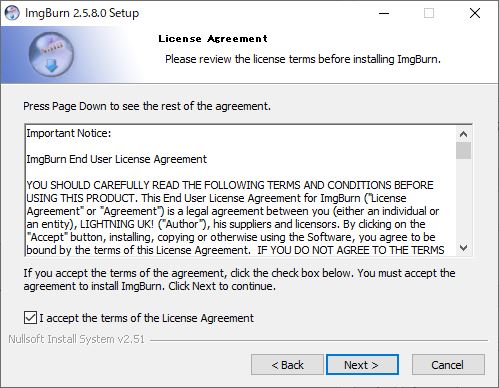Click inside the license agreement text box
This screenshot has height=388, width=499.
point(240,190)
